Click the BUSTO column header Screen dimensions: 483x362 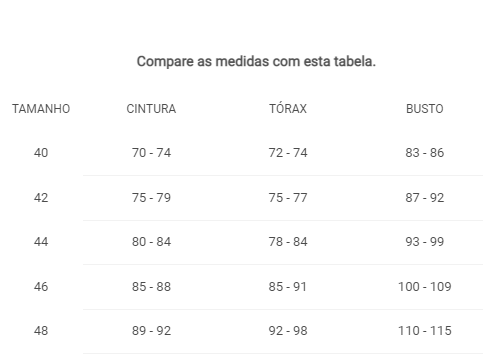[x=425, y=109]
